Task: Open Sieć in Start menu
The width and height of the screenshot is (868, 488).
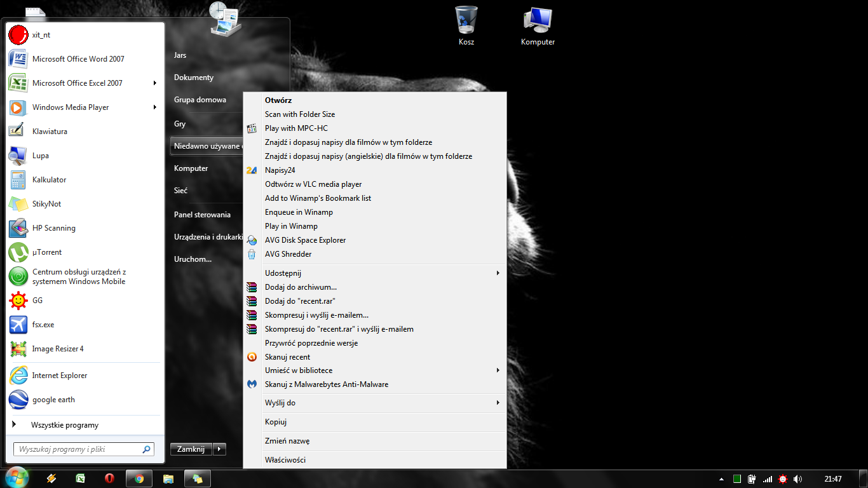Action: click(180, 191)
